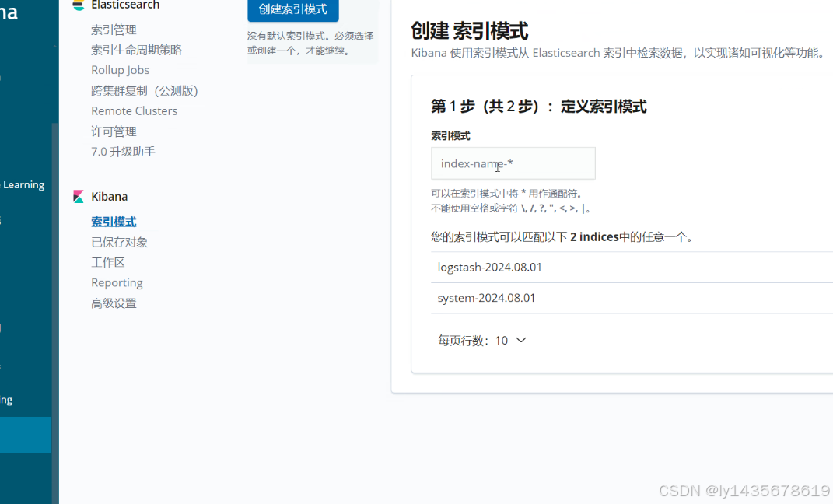Focus the index-name-* pattern input field
The image size is (833, 504).
[513, 163]
